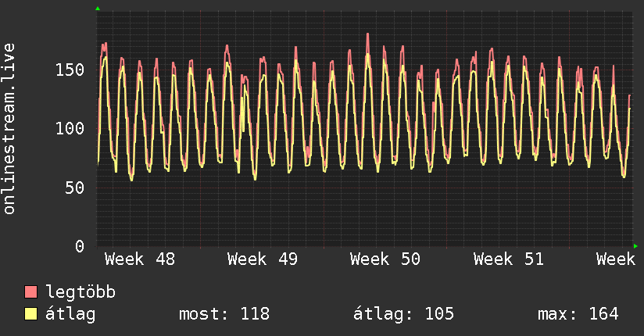This screenshot has width=644, height=336.
Task: Select the yellow átlag legend swatch
Action: [31, 314]
